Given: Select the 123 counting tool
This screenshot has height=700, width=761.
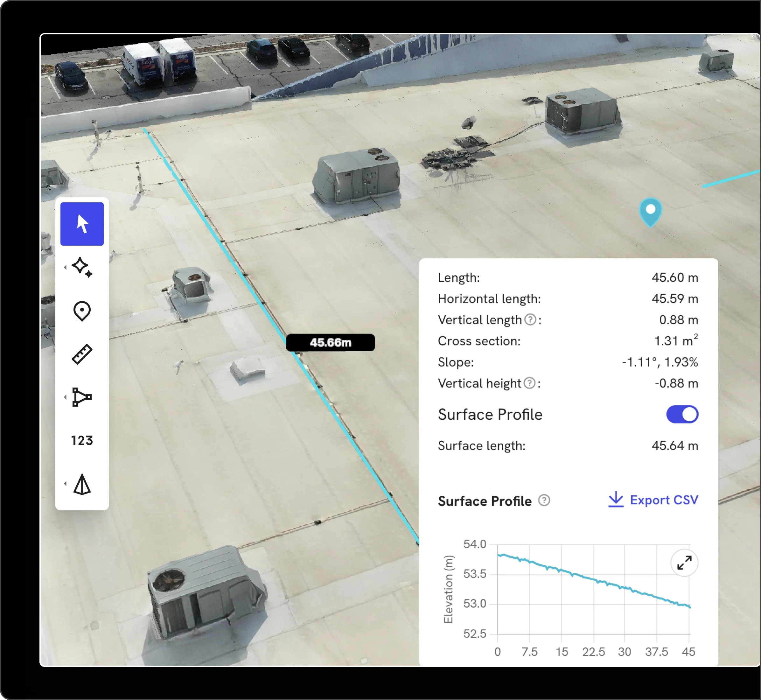Looking at the screenshot, I should pyautogui.click(x=82, y=441).
